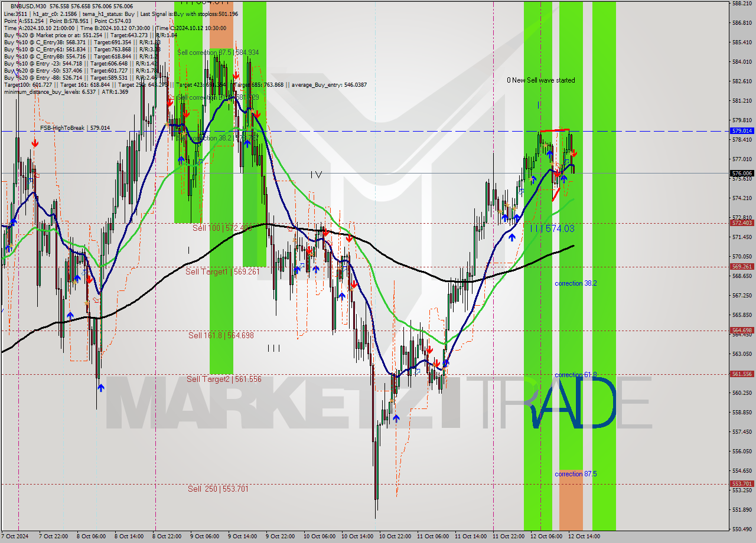Select the red 572.403 price tag
756x543 pixels.
(742, 223)
